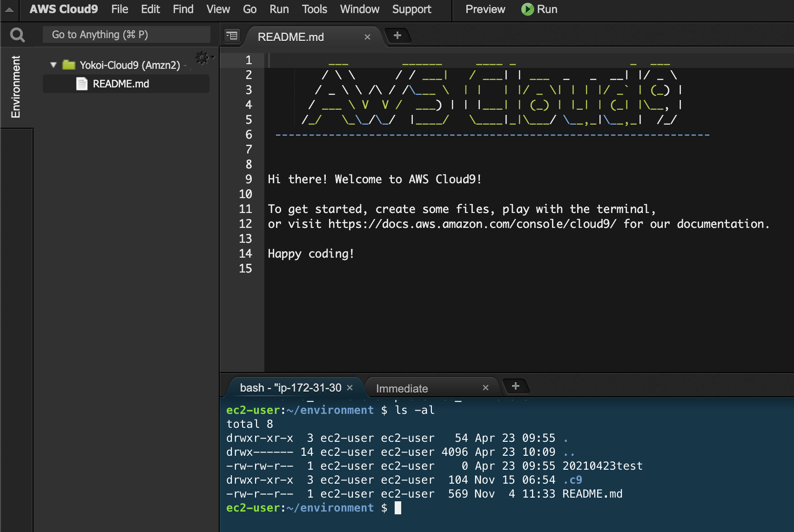This screenshot has width=794, height=532.
Task: Expand the File menu
Action: [119, 9]
